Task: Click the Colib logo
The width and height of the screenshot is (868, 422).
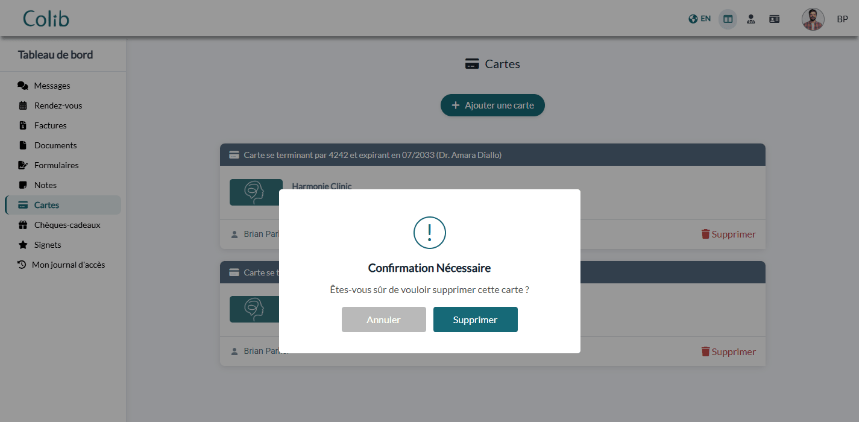Action: click(46, 19)
